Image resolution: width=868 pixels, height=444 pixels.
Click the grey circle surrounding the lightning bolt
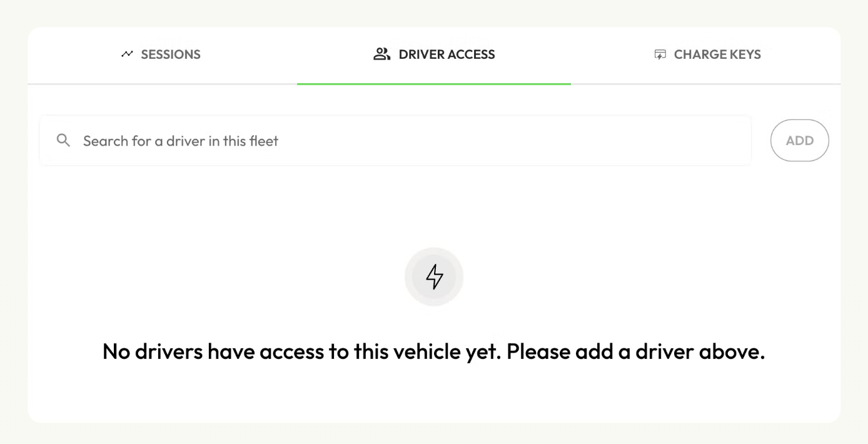[434, 276]
